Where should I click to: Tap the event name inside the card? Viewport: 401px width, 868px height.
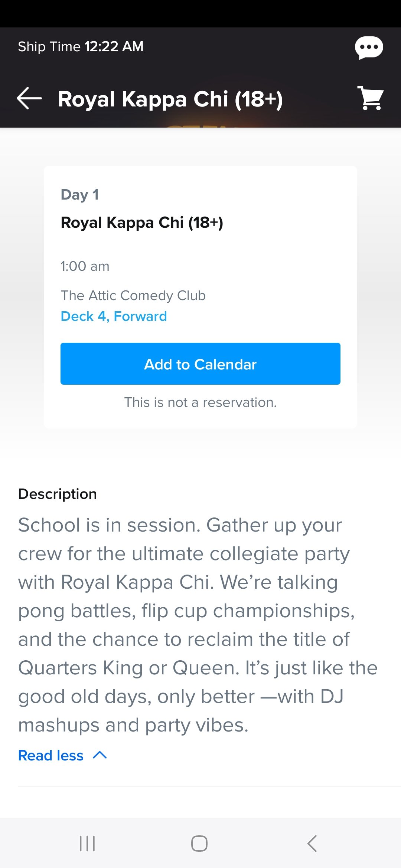pos(142,223)
